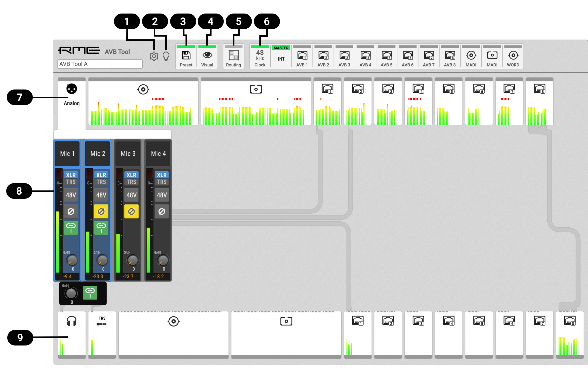Disable phase invert on Mic 2

(x=101, y=212)
